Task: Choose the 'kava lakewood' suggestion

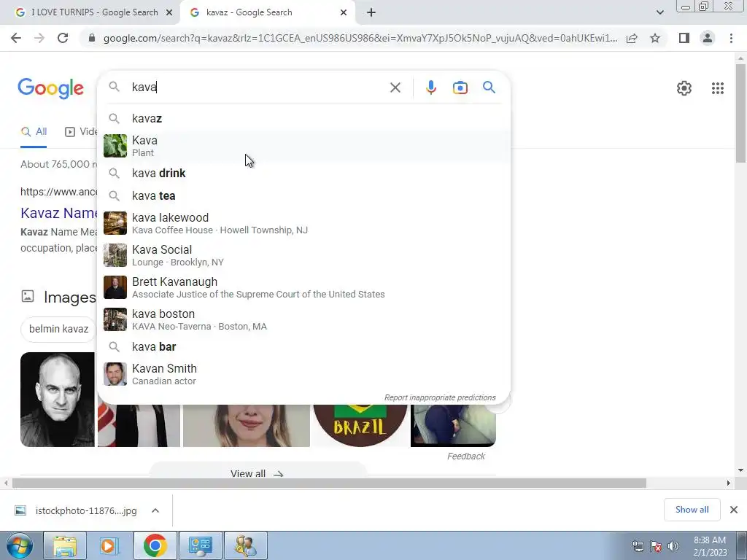Action: coord(303,223)
